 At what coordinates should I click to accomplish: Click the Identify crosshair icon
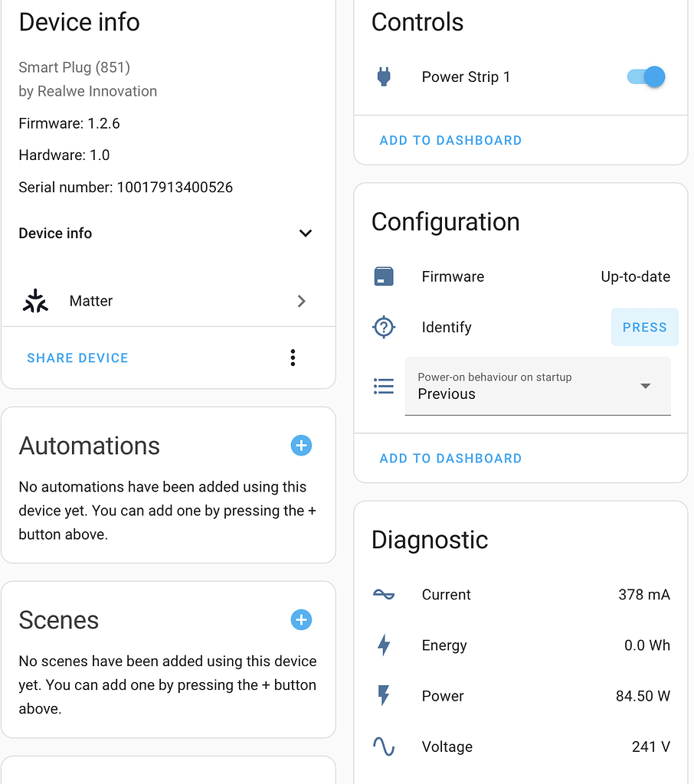click(384, 328)
